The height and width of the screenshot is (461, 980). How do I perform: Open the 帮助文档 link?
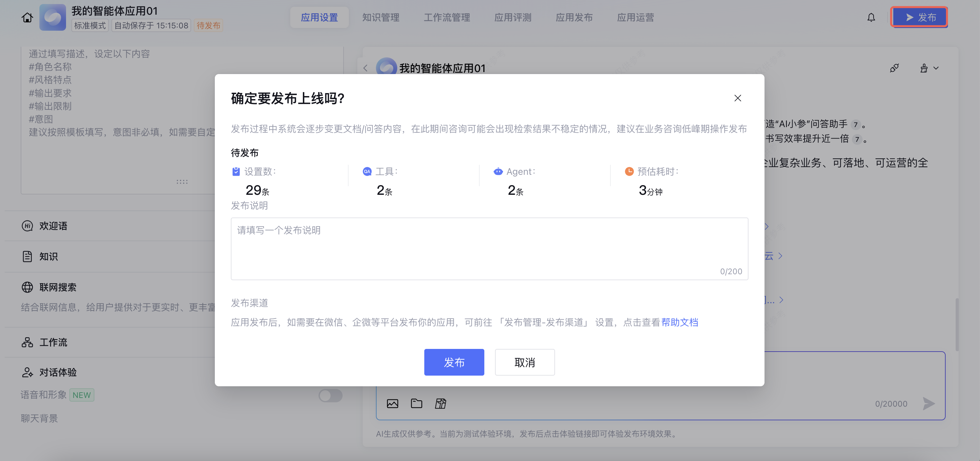click(679, 322)
